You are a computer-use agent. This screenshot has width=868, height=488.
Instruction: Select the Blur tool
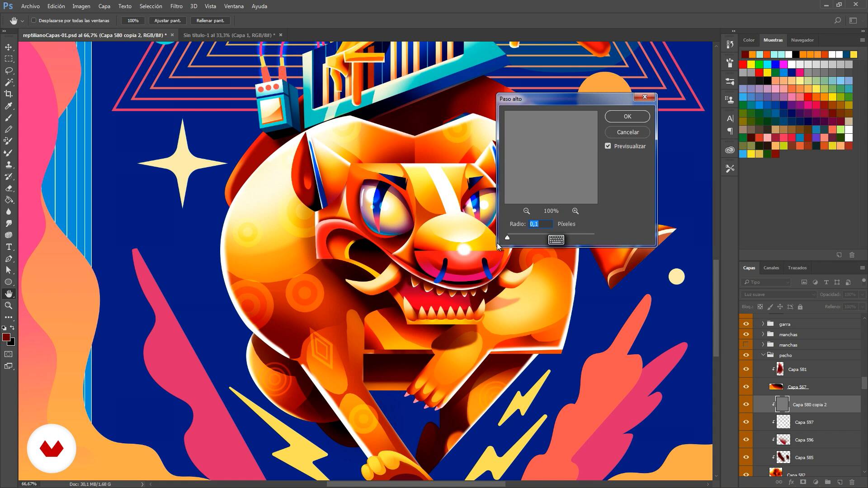(x=9, y=211)
